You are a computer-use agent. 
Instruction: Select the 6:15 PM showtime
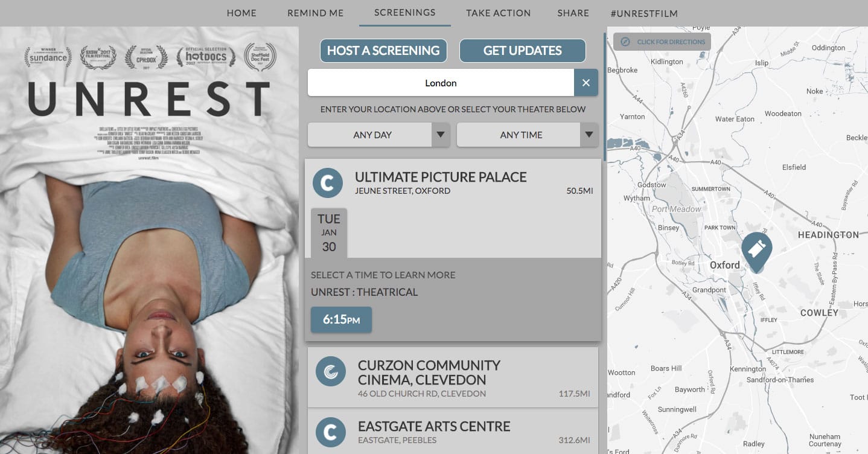point(341,320)
